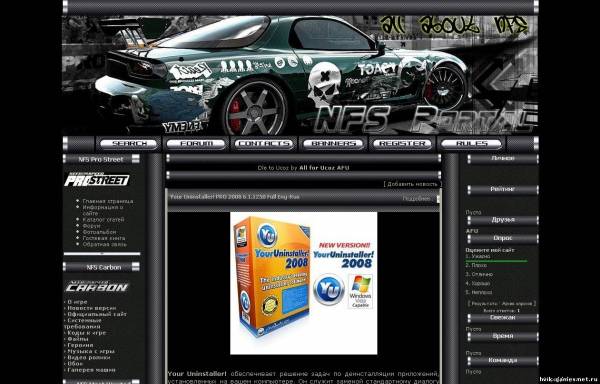
Task: Open the "Коды к игре" Carbon link
Action: click(x=86, y=333)
